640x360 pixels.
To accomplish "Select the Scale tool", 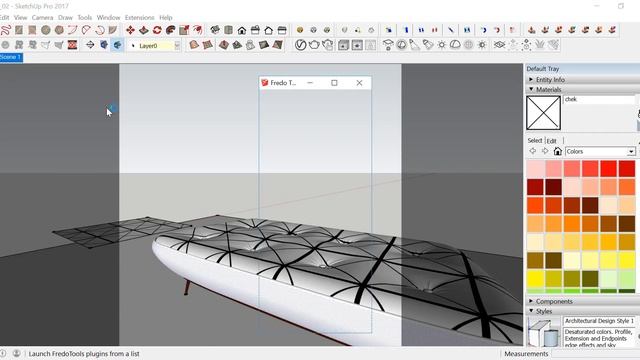I will coord(184,30).
